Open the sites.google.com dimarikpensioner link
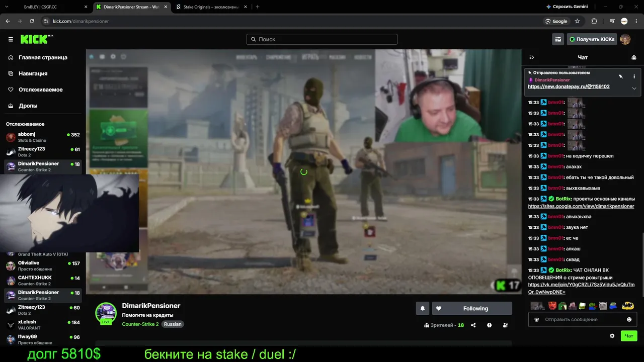 pyautogui.click(x=581, y=206)
